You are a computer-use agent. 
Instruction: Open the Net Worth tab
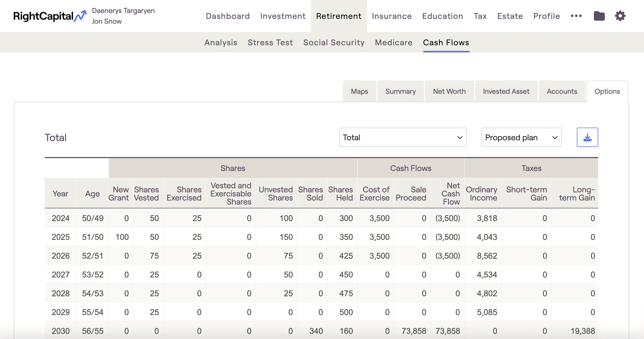pos(449,91)
